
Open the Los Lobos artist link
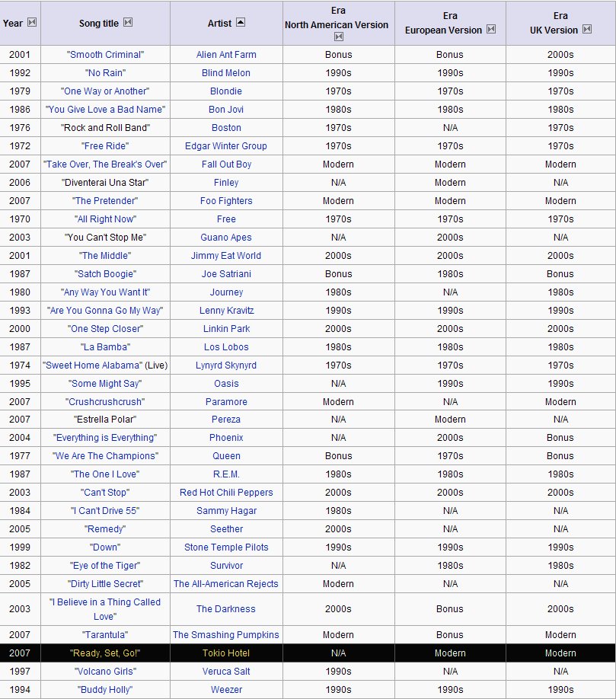[226, 346]
